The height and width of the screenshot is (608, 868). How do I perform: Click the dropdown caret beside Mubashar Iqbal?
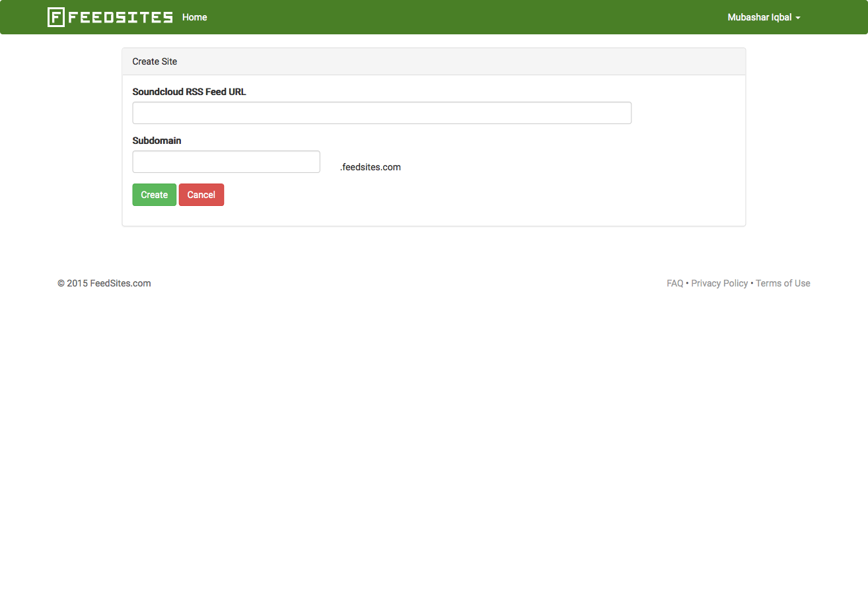pos(797,18)
